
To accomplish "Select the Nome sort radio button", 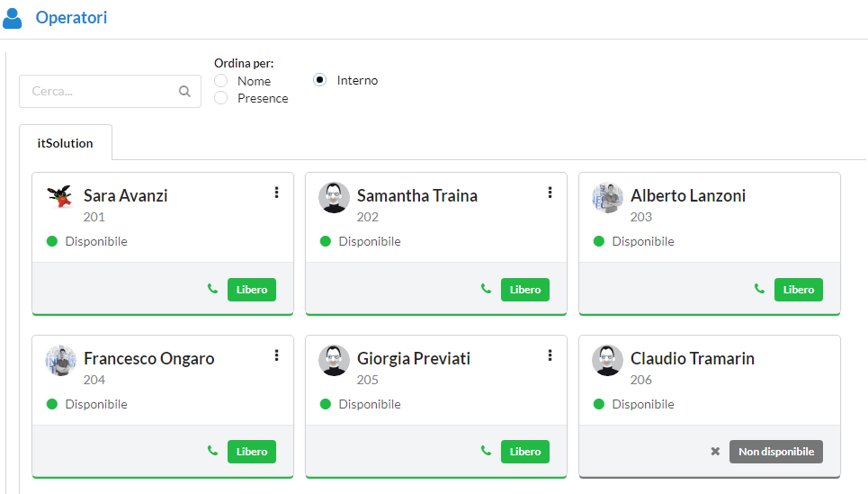I will (221, 81).
